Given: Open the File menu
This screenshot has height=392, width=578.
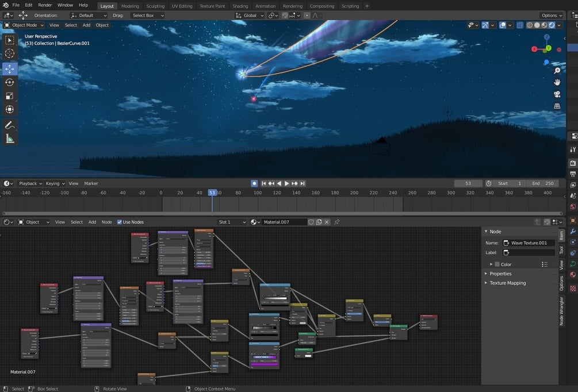Looking at the screenshot, I should pyautogui.click(x=16, y=5).
